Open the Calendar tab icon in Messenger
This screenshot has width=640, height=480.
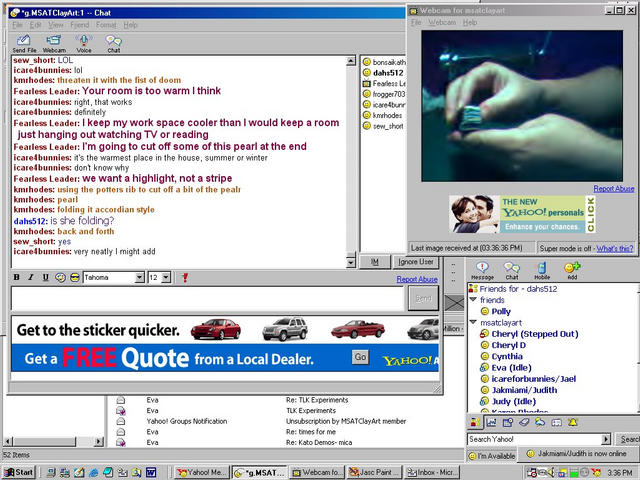pos(508,422)
